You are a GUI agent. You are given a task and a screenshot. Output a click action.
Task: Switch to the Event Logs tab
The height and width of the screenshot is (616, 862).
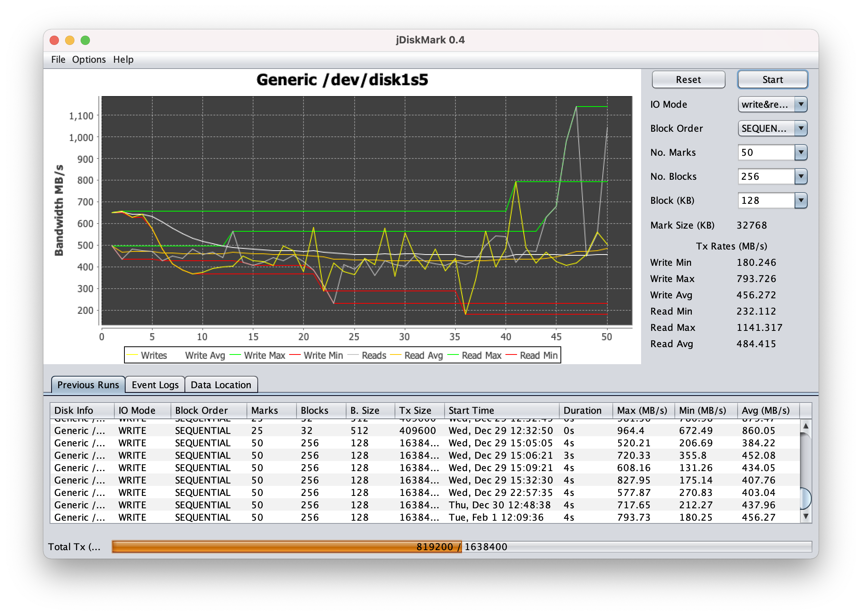point(155,385)
